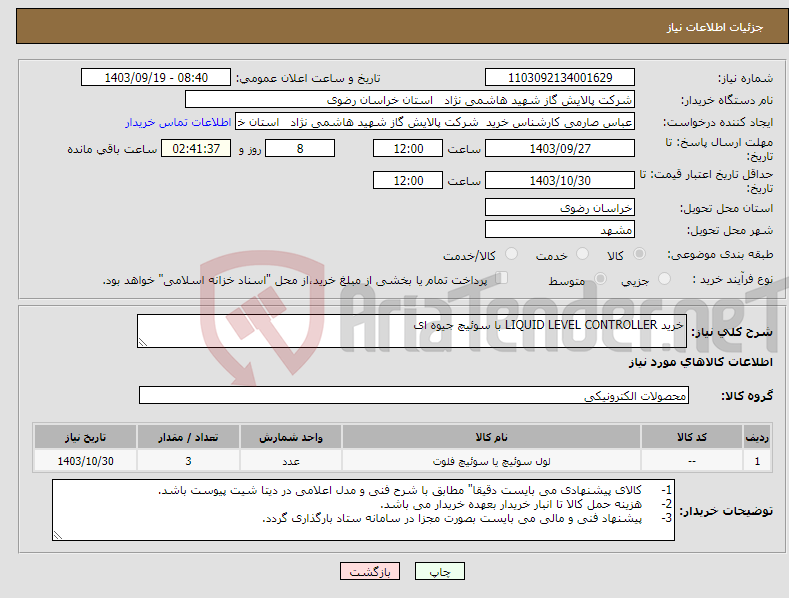Click the نام کالا column header
The width and height of the screenshot is (789, 598).
point(491,437)
